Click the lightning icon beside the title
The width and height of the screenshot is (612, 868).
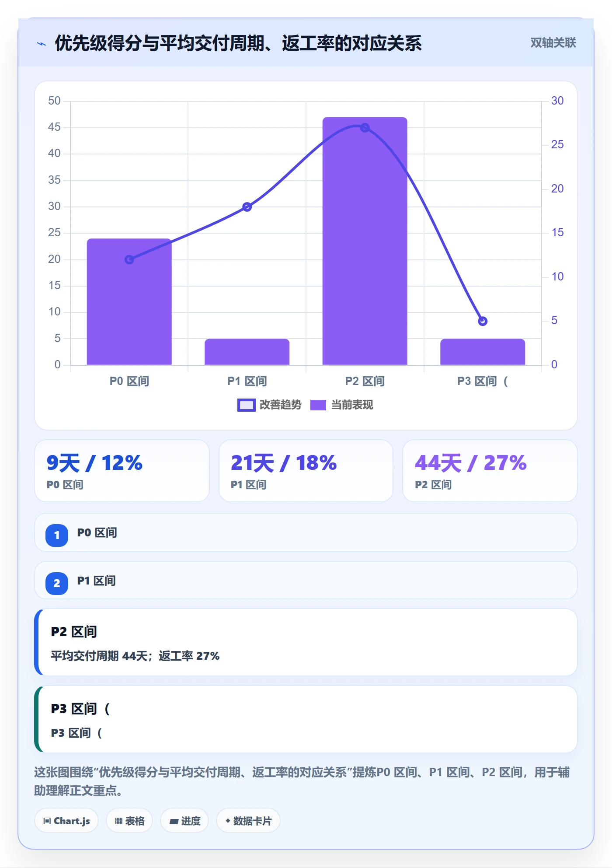click(x=42, y=44)
